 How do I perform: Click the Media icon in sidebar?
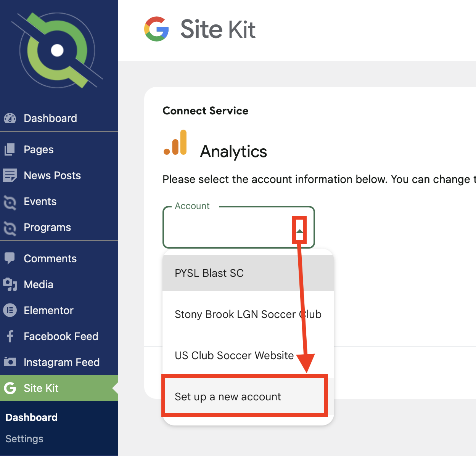pos(10,284)
